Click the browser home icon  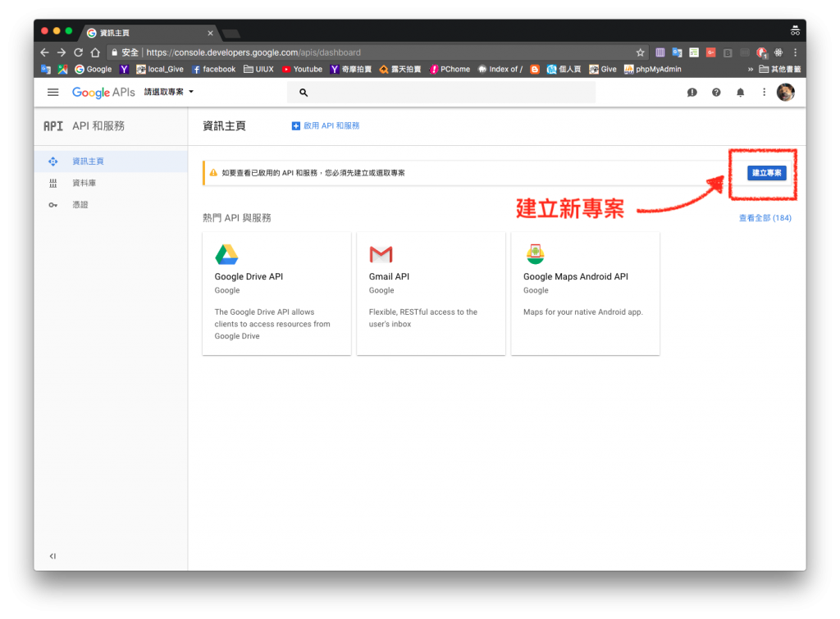95,52
